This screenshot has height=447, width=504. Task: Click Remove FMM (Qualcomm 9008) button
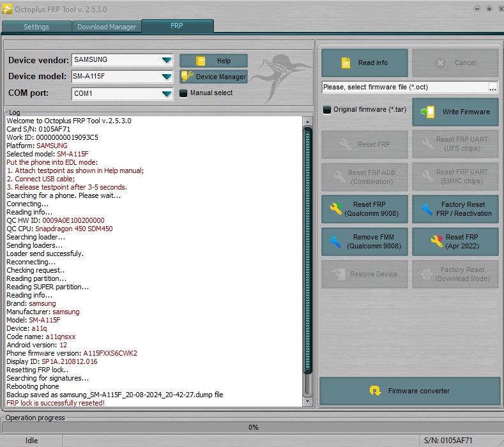365,241
